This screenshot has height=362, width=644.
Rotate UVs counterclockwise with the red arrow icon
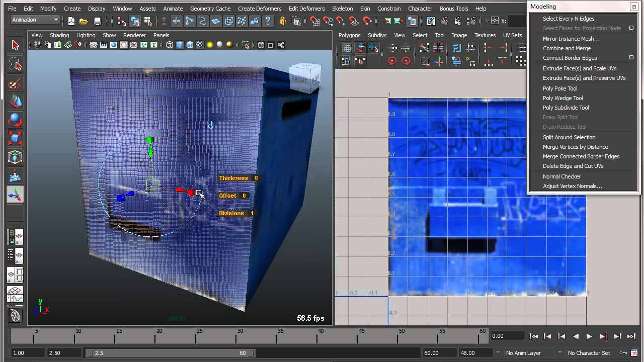click(392, 61)
